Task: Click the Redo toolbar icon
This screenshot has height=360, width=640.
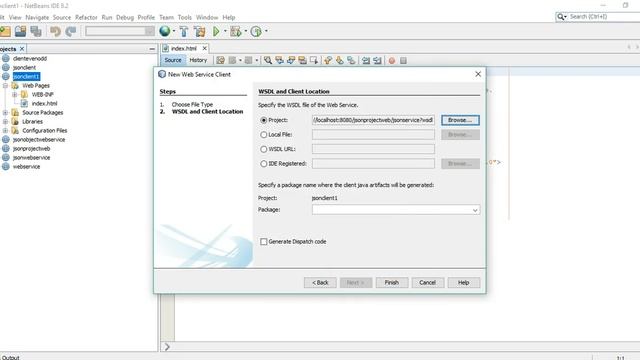Action: click(71, 31)
